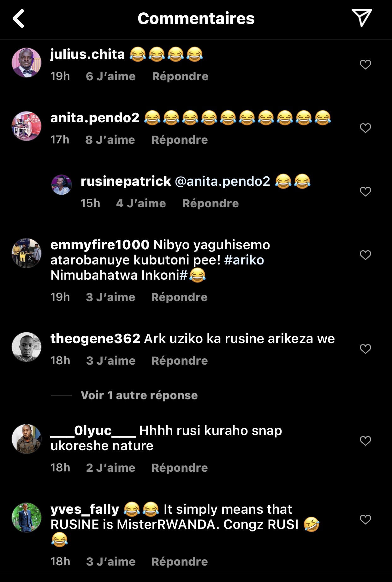The height and width of the screenshot is (582, 392).
Task: Open emmyfire1000 username profile link
Action: [100, 245]
